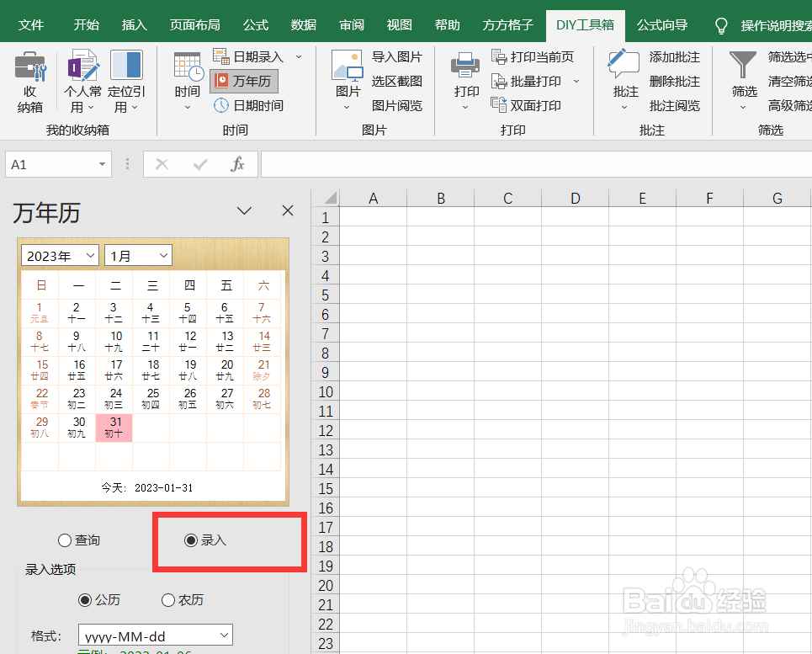Click the 双面打印 icon
The height and width of the screenshot is (654, 812).
tap(499, 105)
